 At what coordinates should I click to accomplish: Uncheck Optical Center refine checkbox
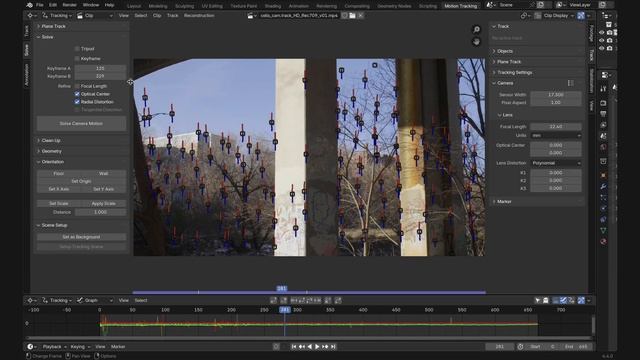tap(77, 94)
